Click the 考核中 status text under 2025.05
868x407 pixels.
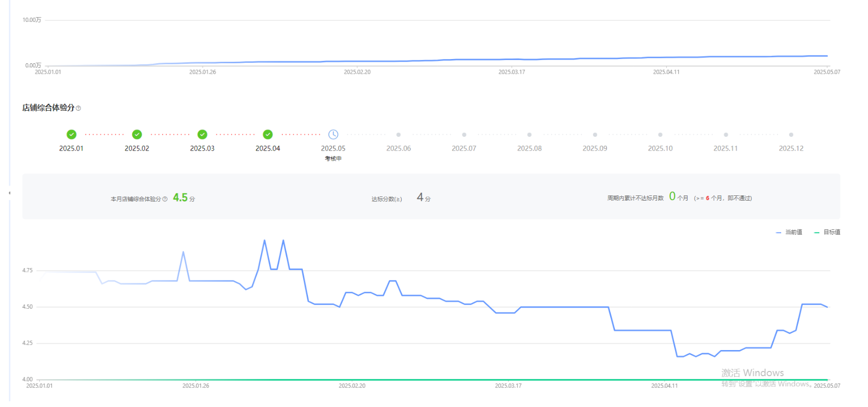[333, 159]
